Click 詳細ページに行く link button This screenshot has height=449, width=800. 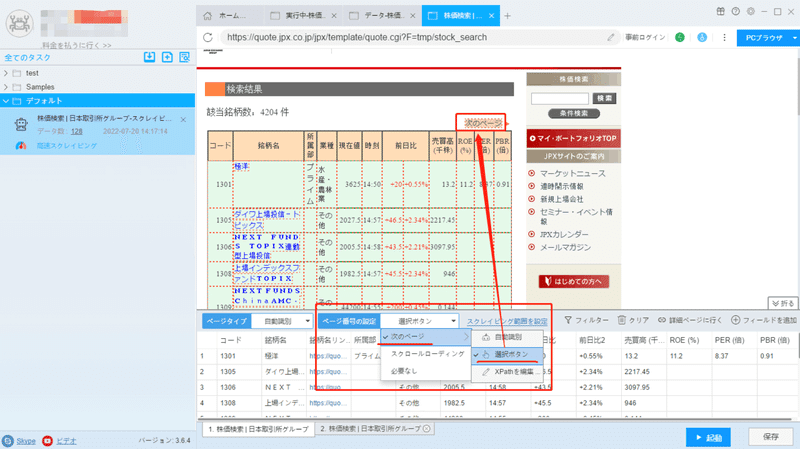click(x=690, y=320)
